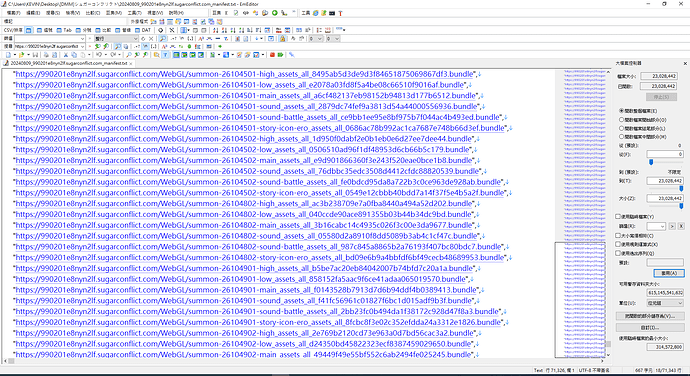Open the unit (單位) dropdown
Viewport: 690px width, 376px height.
(664, 303)
